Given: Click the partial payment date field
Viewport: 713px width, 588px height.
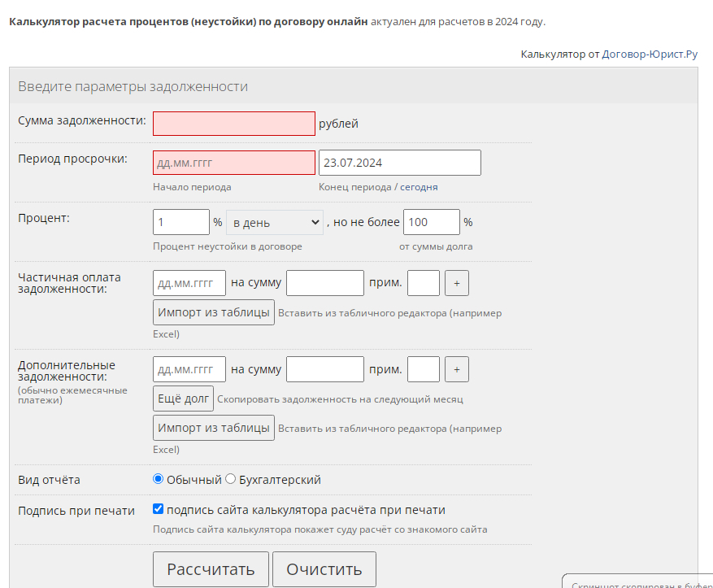Looking at the screenshot, I should click(189, 283).
